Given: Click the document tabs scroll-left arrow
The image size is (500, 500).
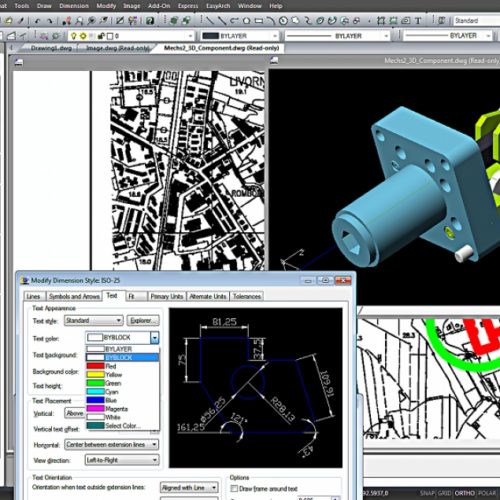Looking at the screenshot, I should coord(11,48).
